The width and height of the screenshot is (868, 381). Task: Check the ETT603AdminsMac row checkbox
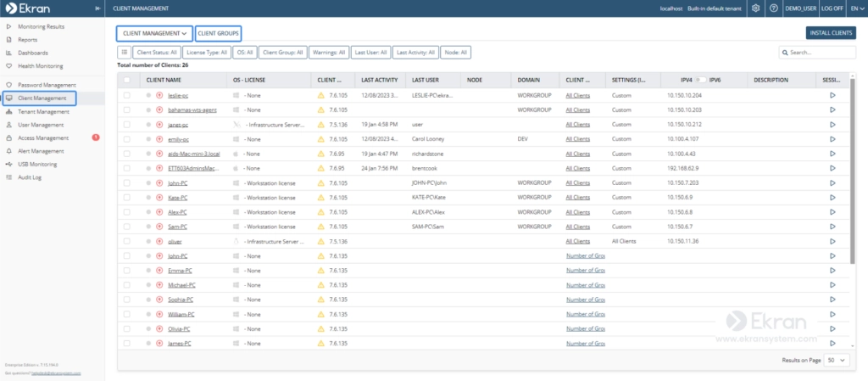tap(127, 168)
